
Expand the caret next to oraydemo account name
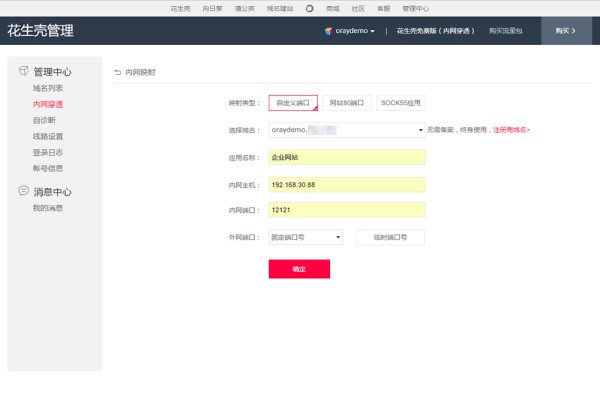(x=372, y=31)
